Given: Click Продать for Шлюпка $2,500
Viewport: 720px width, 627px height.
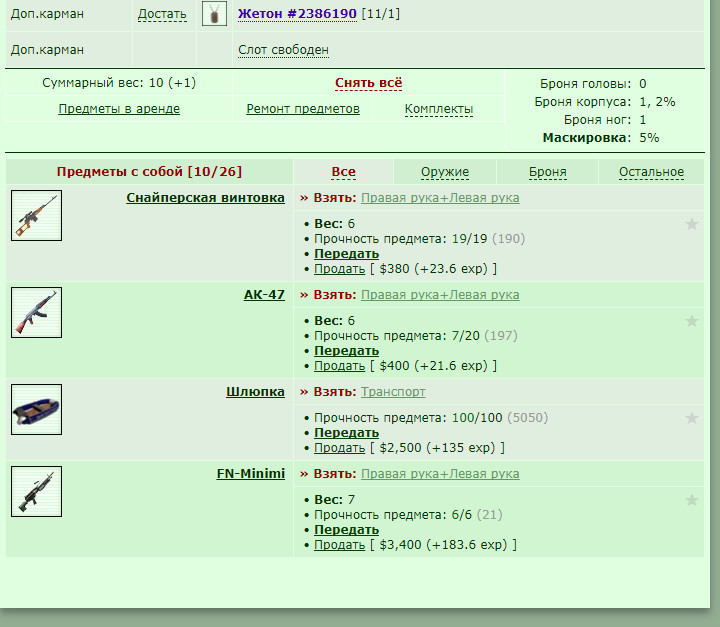Looking at the screenshot, I should 339,447.
